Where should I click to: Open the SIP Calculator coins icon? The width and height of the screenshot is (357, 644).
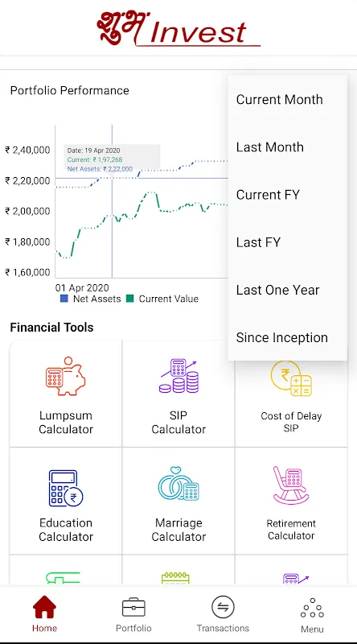click(x=178, y=376)
